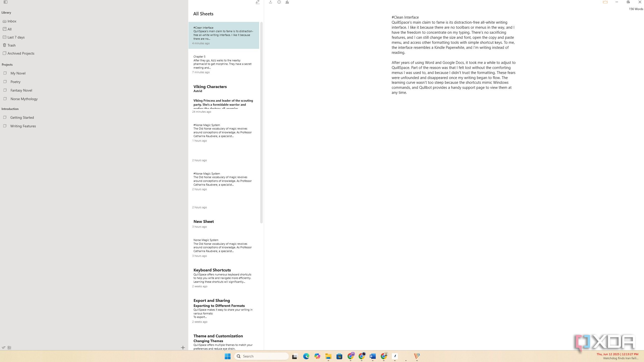644x362 pixels.
Task: Select the Keyboard Shortcuts sheet
Action: [224, 278]
